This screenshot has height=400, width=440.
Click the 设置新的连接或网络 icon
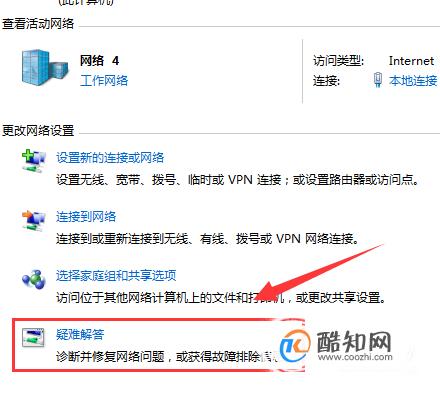pos(33,161)
